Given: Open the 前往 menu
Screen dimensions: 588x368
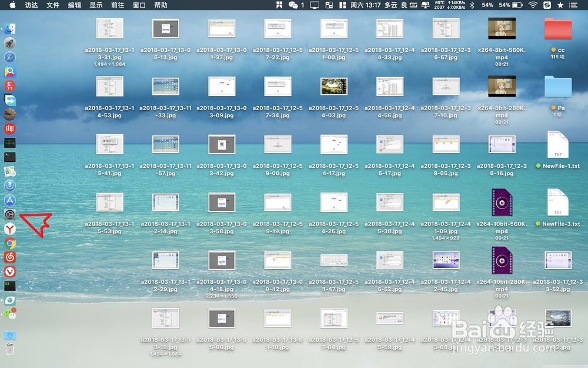Looking at the screenshot, I should pos(118,5).
